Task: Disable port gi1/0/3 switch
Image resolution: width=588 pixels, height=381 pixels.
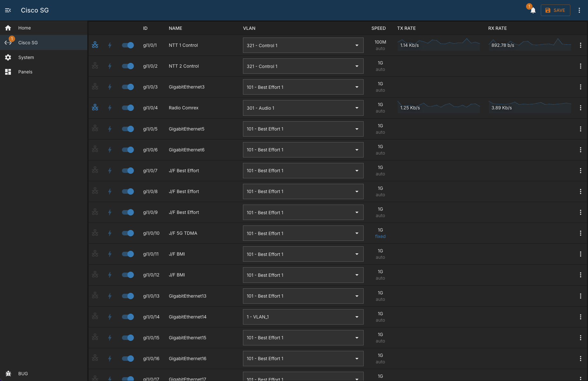Action: coord(128,87)
